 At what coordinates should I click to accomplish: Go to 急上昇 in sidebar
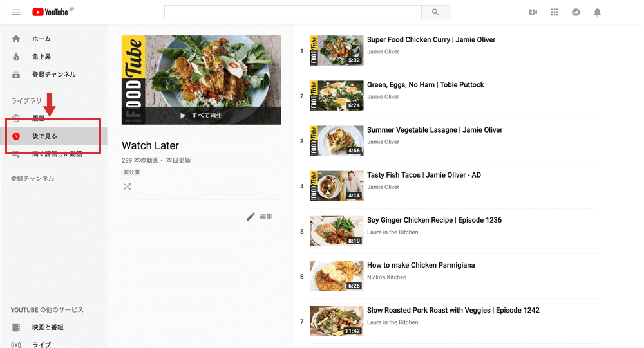[41, 57]
